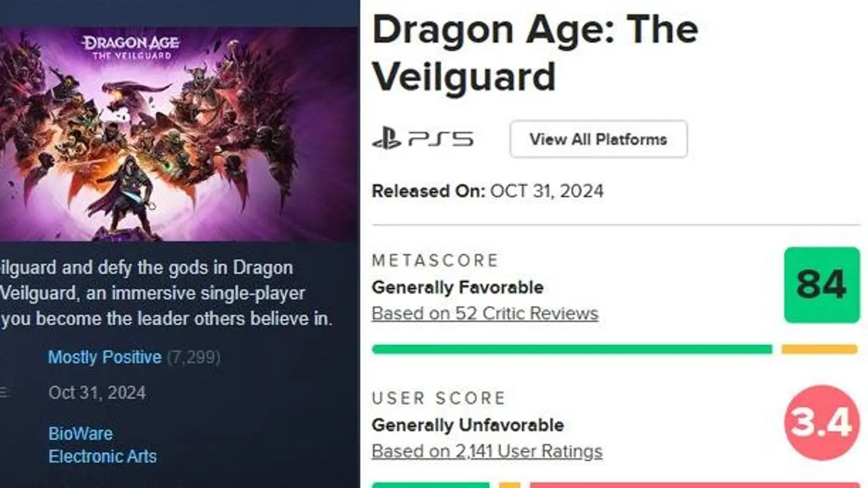Click the red negative user ratings bar

tap(694, 484)
